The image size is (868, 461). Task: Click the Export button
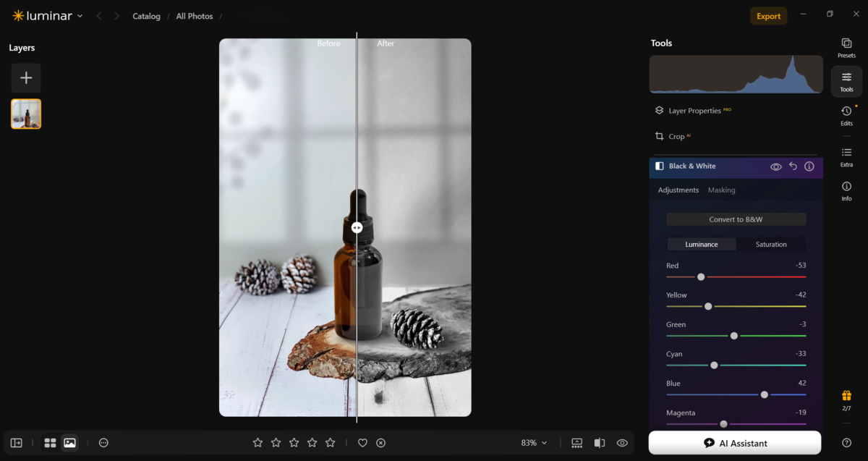768,16
